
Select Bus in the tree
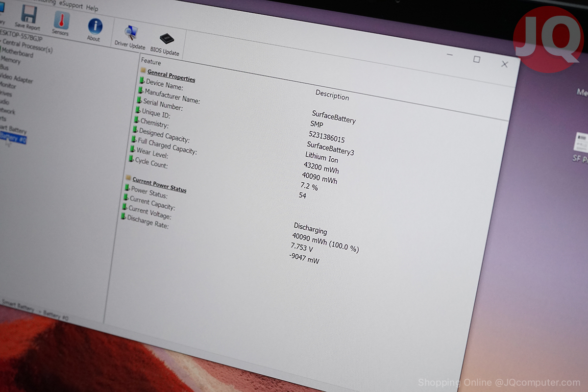click(x=4, y=67)
